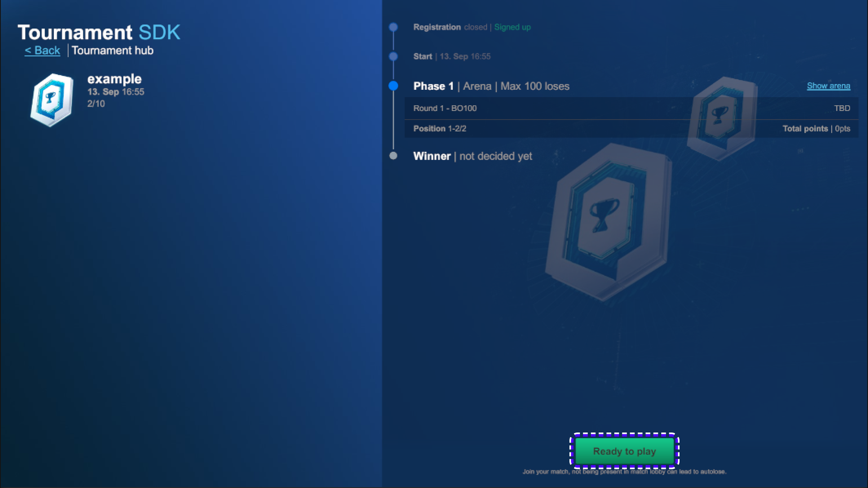The height and width of the screenshot is (488, 868).
Task: Select the Round 1 - BO100 row
Action: point(445,108)
